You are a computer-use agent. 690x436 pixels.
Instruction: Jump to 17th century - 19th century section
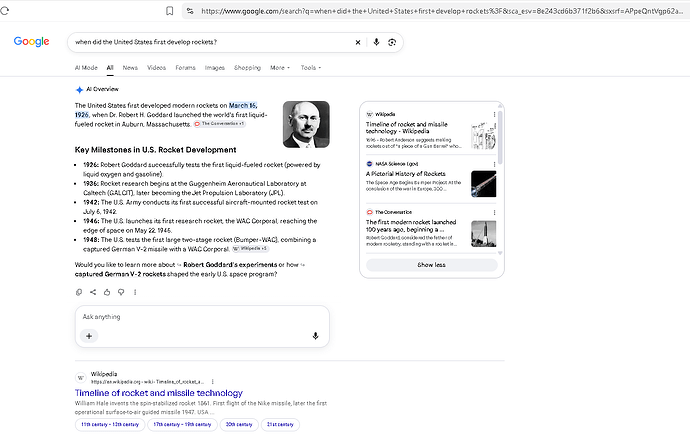click(x=182, y=425)
